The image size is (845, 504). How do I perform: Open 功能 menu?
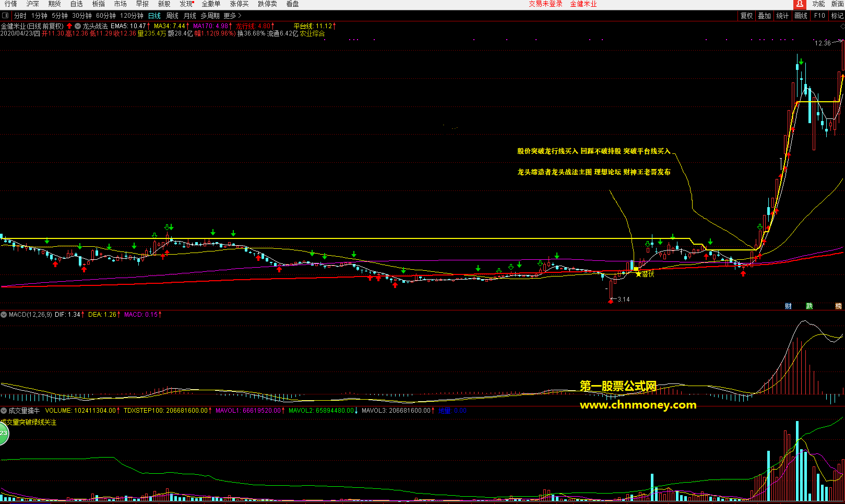click(818, 4)
